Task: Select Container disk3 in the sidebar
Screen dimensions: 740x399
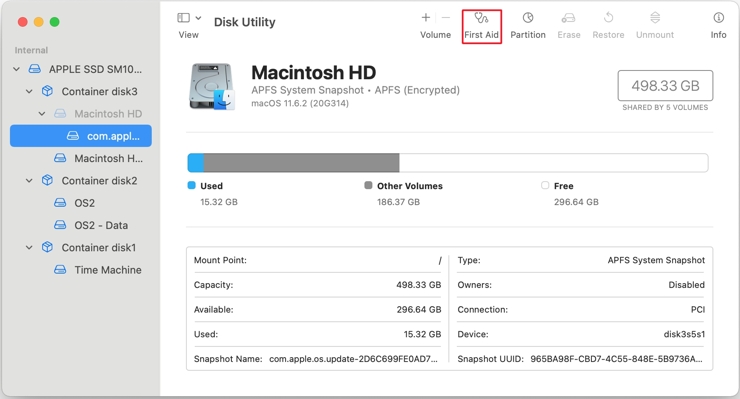Action: click(x=81, y=91)
